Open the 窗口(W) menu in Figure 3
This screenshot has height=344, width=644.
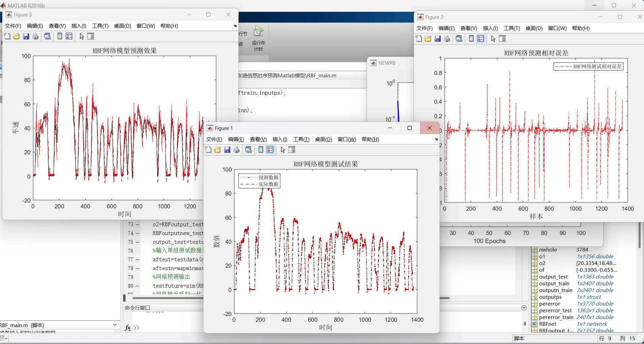click(146, 26)
